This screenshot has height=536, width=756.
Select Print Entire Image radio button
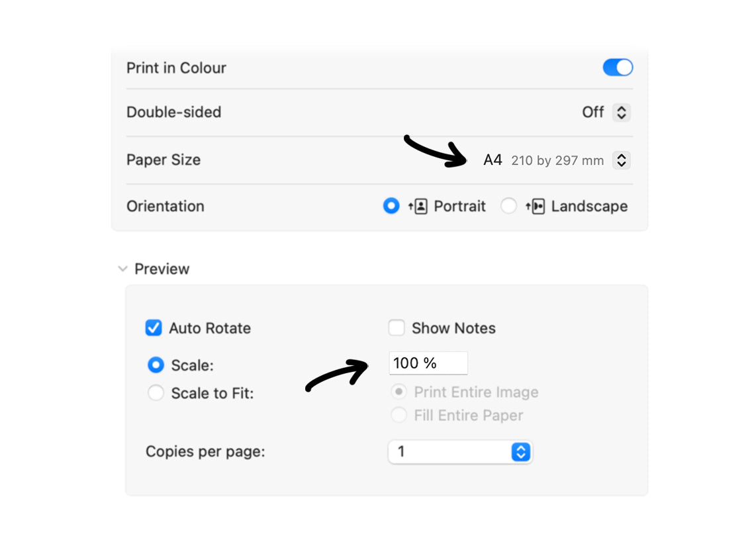pyautogui.click(x=399, y=392)
